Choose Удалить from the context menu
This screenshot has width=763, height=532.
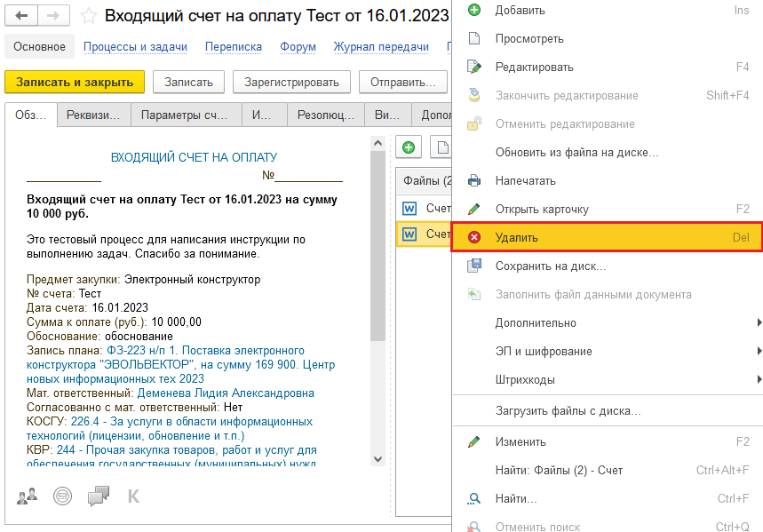tap(517, 237)
